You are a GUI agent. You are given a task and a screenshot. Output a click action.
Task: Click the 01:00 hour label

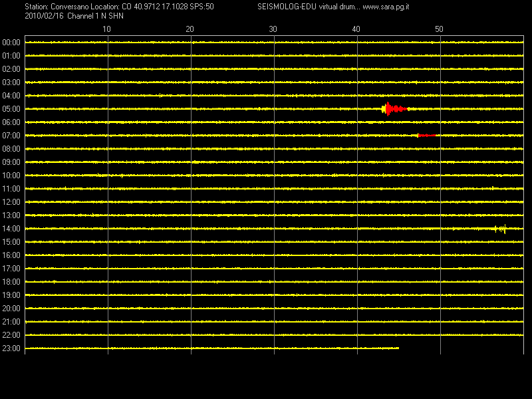tap(11, 56)
